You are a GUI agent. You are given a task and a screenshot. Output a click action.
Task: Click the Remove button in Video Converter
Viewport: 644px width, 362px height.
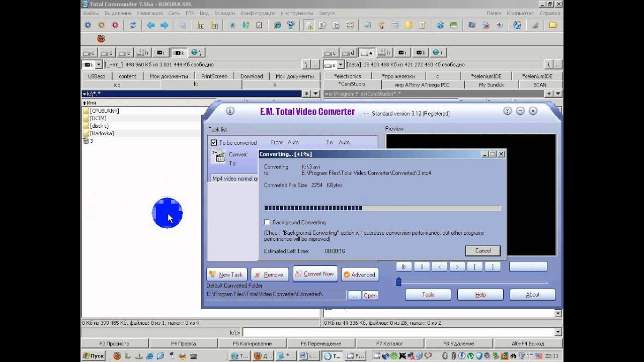pos(270,275)
